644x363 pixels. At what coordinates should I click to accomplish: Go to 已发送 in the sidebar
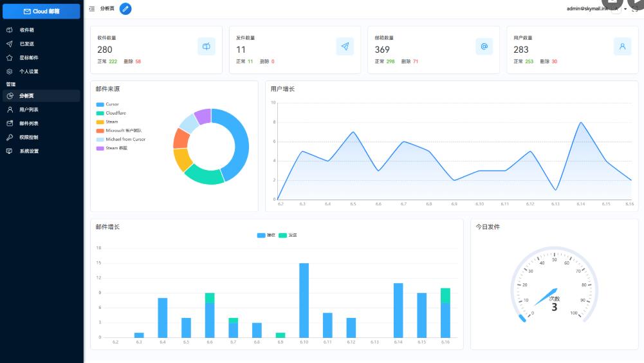[26, 44]
